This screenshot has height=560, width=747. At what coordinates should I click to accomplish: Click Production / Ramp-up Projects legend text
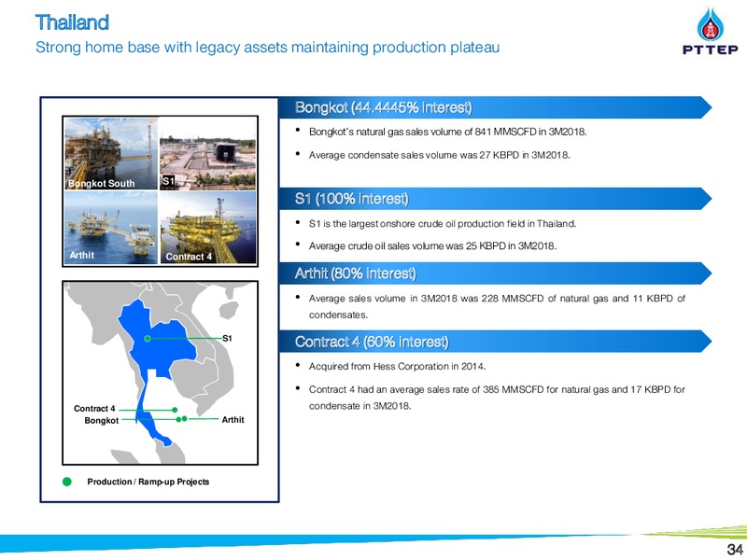[x=148, y=482]
